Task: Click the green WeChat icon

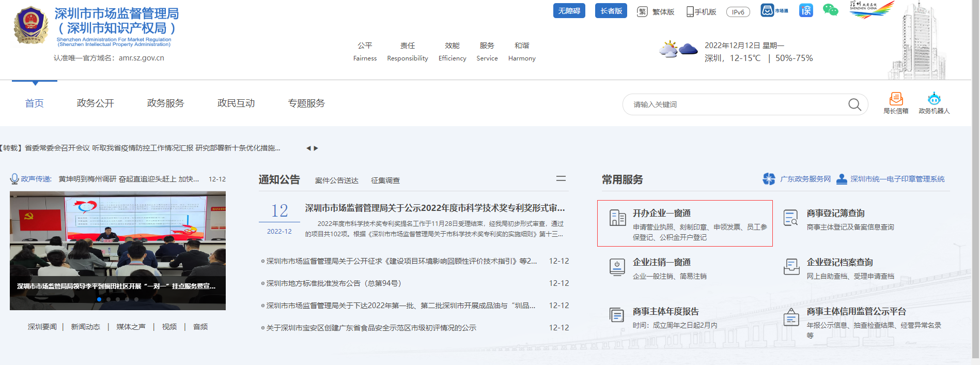Action: (830, 10)
